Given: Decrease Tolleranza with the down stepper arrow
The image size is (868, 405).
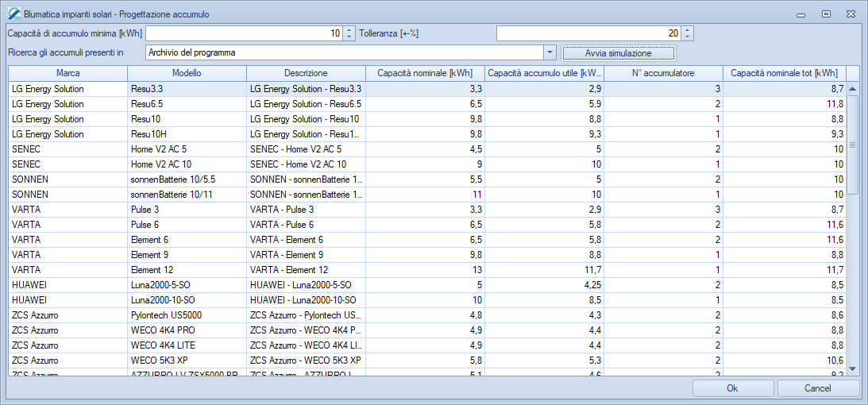Looking at the screenshot, I should coord(688,37).
